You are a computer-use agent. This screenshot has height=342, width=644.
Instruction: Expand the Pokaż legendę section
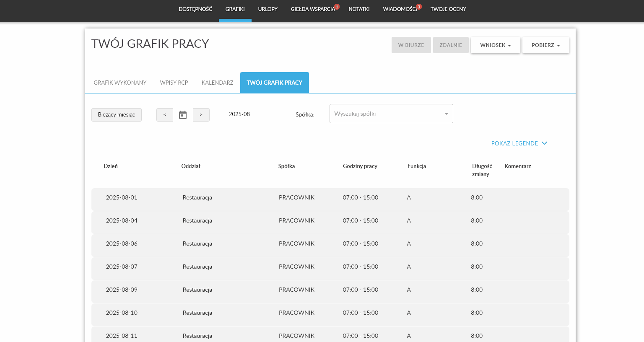click(x=519, y=143)
